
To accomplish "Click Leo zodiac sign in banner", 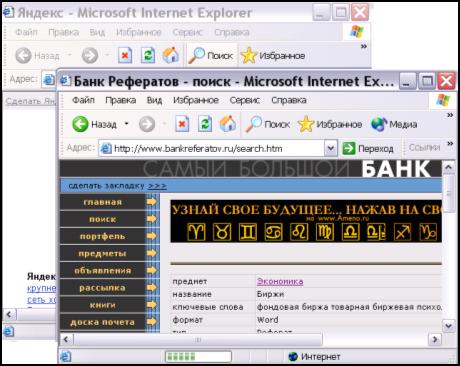I will click(299, 232).
